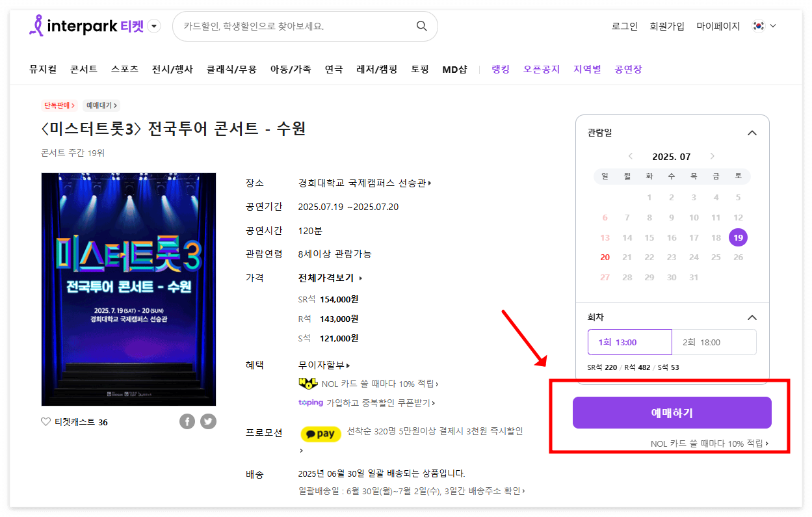Go to previous month in calendar
This screenshot has width=812, height=517.
630,156
